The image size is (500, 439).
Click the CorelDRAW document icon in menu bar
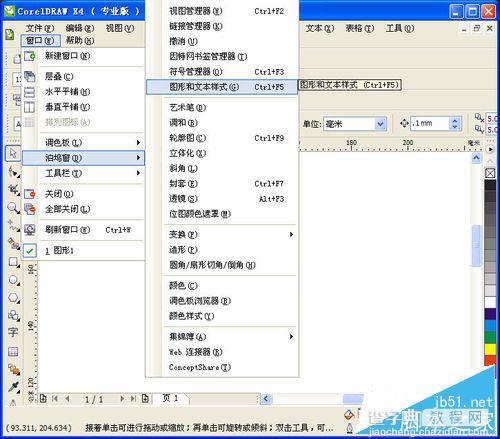point(10,34)
